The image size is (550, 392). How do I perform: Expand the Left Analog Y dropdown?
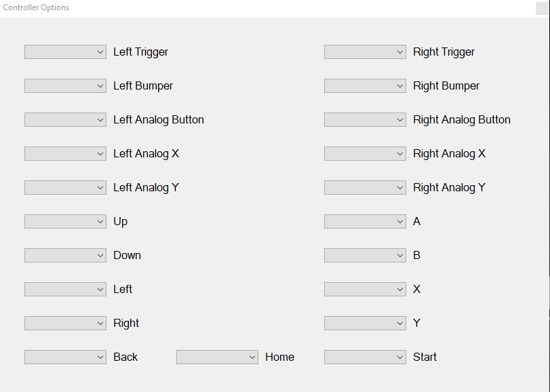pyautogui.click(x=65, y=188)
